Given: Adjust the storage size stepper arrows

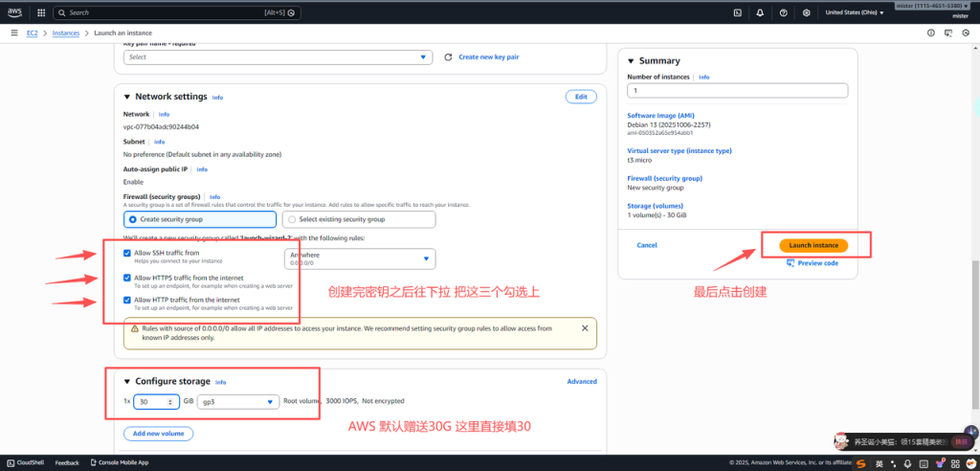Looking at the screenshot, I should [x=170, y=402].
